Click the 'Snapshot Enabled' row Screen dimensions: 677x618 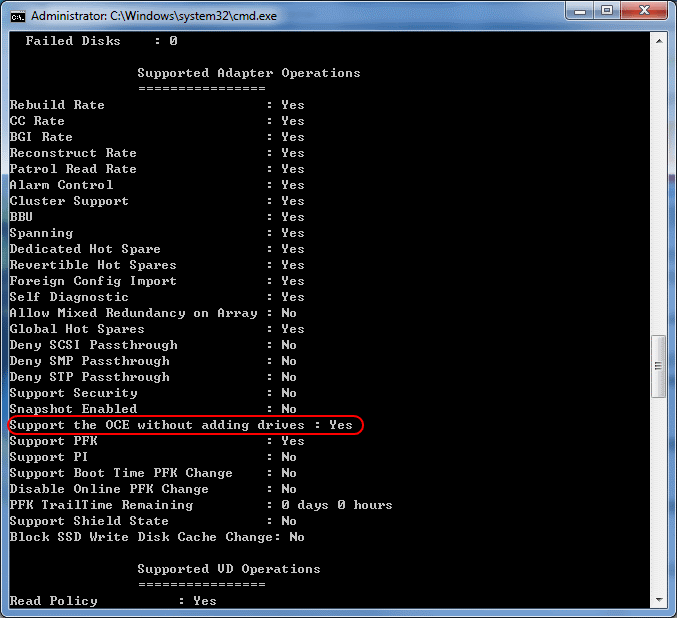153,409
